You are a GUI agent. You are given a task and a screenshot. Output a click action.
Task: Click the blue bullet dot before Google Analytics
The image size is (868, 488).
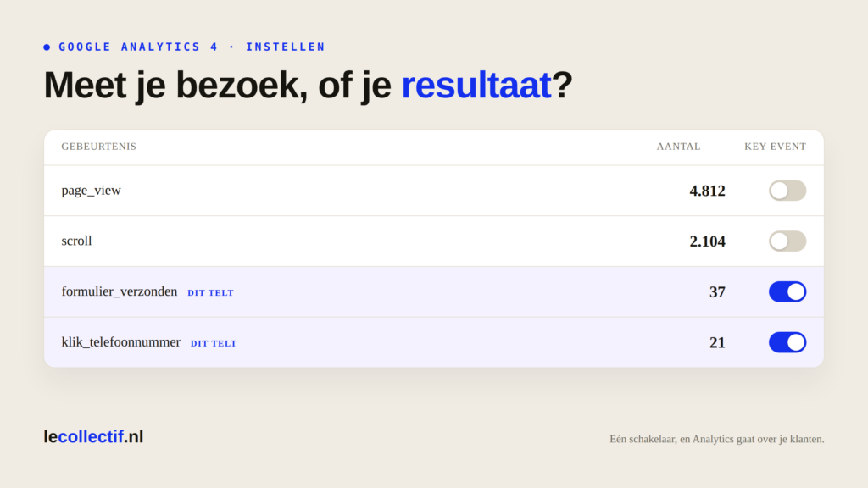pyautogui.click(x=47, y=47)
